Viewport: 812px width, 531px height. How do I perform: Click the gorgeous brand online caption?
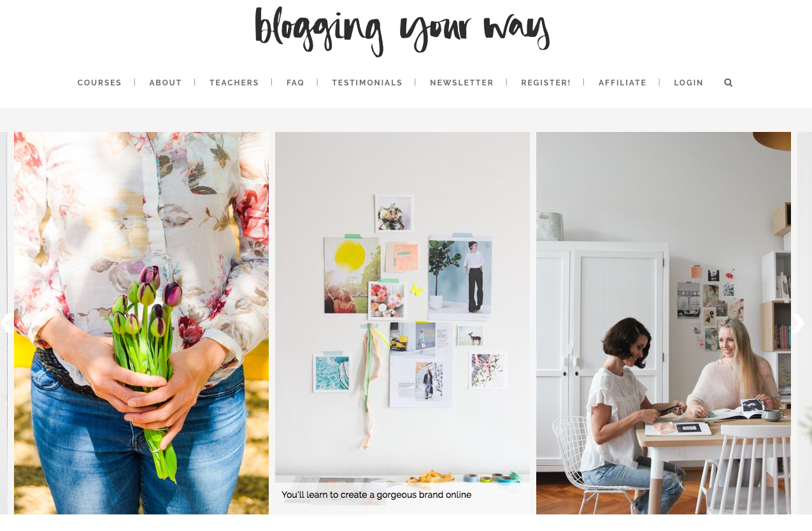[376, 495]
